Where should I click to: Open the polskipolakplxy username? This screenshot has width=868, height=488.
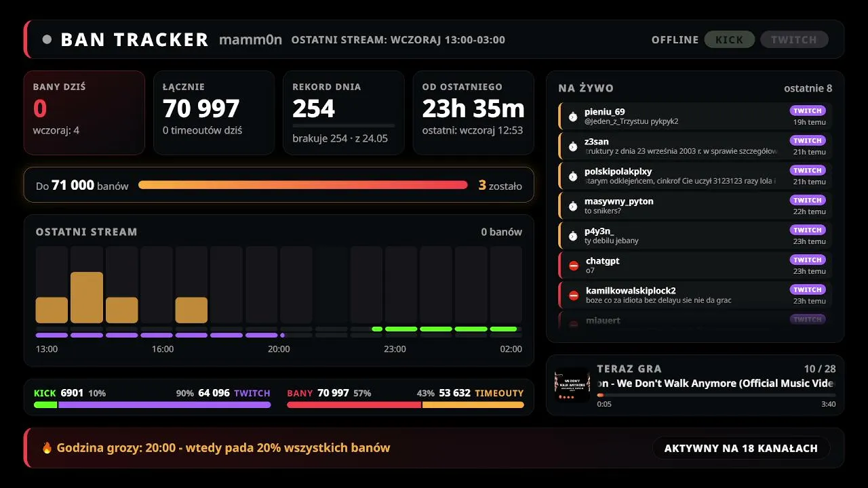click(x=618, y=171)
